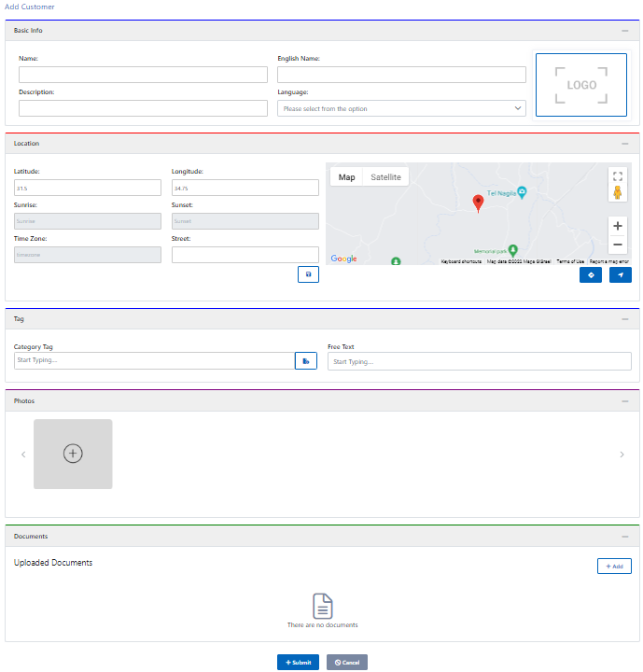Click the Name input field
This screenshot has width=643, height=672.
click(x=143, y=75)
